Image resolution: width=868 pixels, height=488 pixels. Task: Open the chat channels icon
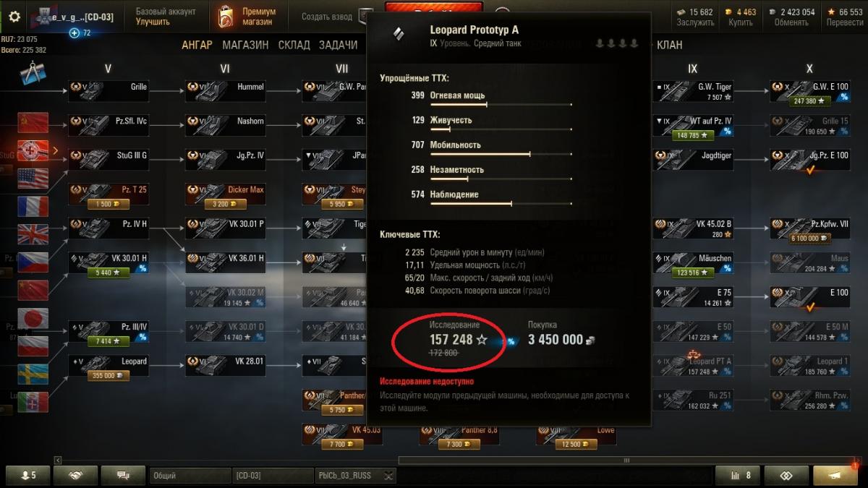[x=123, y=475]
